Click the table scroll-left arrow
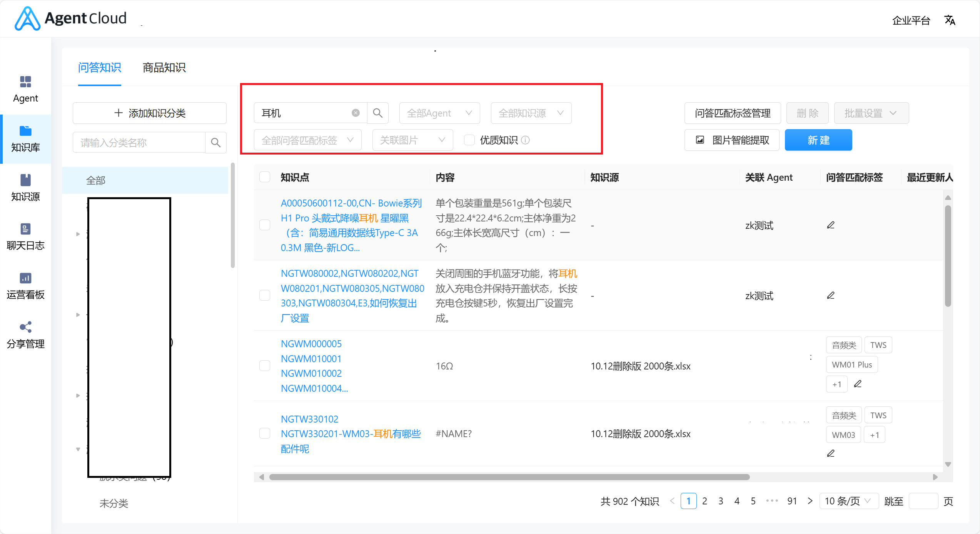The height and width of the screenshot is (534, 980). [262, 477]
